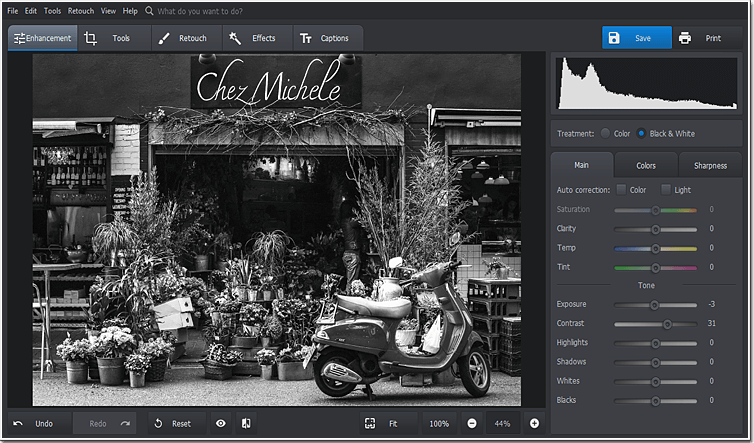754x443 pixels.
Task: Click the histogram graph
Action: (647, 83)
